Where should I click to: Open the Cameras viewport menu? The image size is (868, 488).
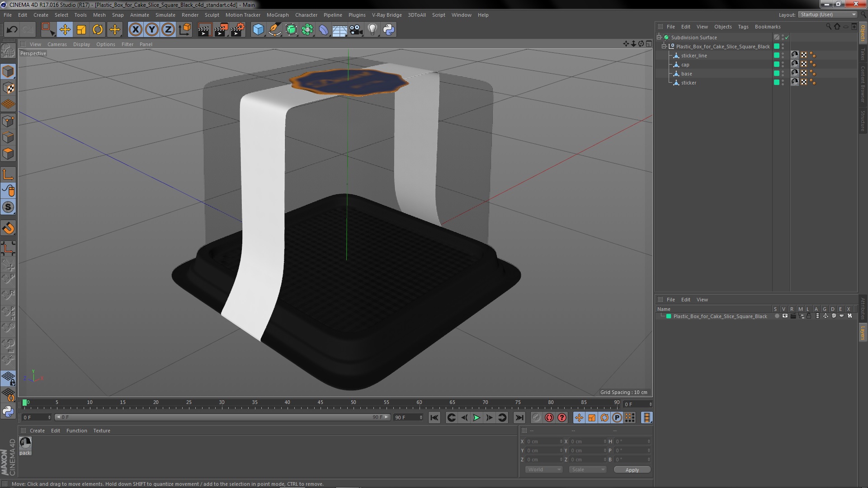click(x=57, y=44)
